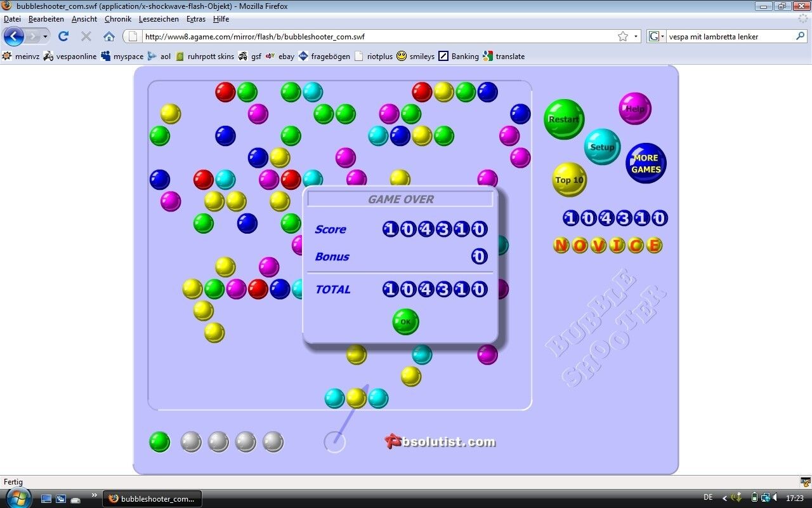Open the history dropdown next to navigation arrows
The width and height of the screenshot is (812, 508).
click(x=45, y=36)
